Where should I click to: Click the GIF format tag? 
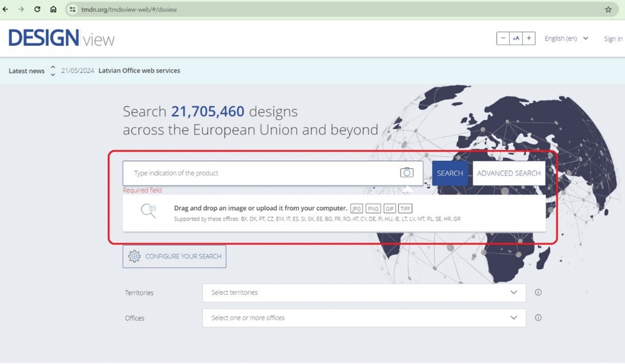click(390, 208)
